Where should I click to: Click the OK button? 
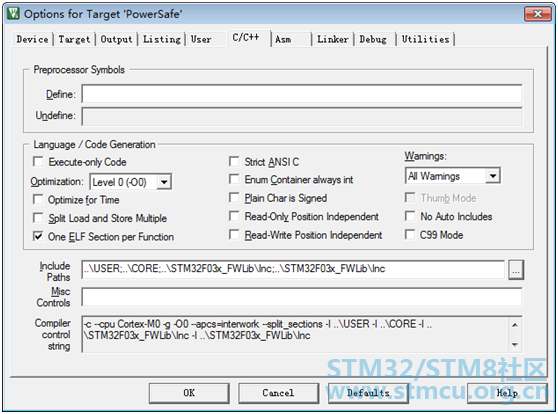click(x=189, y=393)
